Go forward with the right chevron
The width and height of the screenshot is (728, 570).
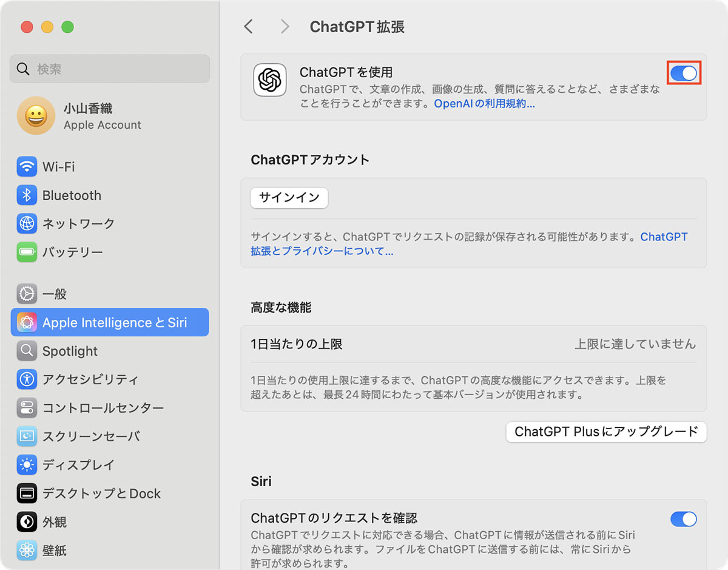tap(285, 26)
